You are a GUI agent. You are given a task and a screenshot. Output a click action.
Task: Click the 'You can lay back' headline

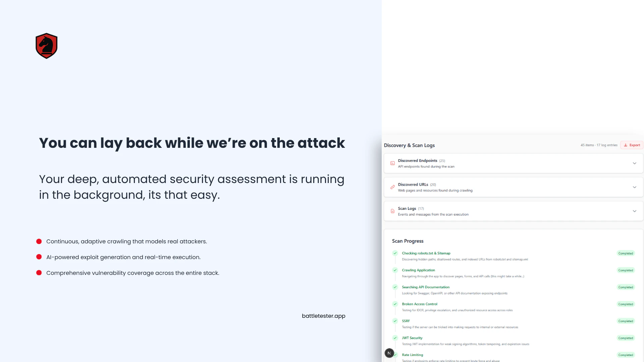[192, 143]
